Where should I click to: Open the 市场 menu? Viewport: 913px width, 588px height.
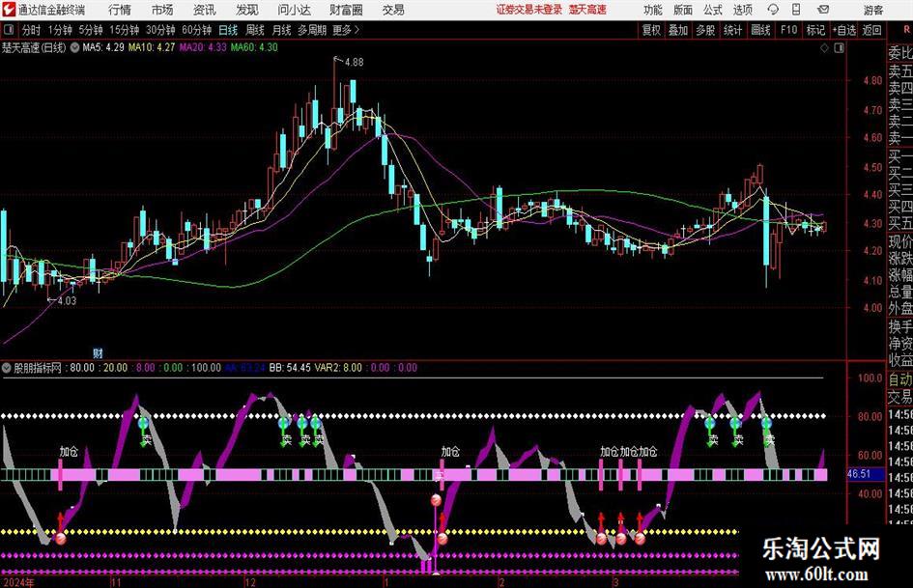tap(162, 10)
